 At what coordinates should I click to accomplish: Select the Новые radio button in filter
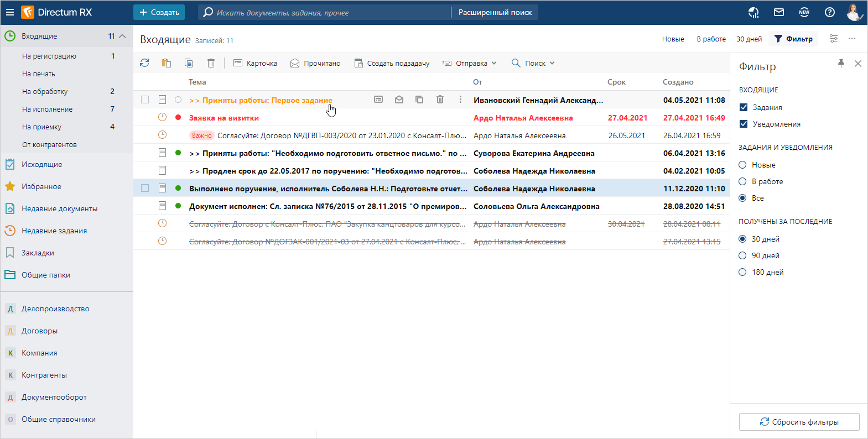click(742, 165)
